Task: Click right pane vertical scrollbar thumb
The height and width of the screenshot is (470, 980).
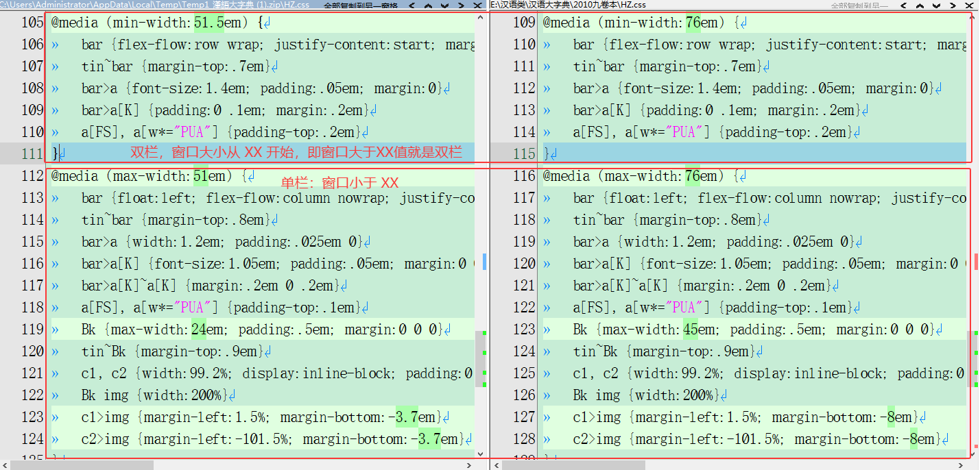Action: click(972, 358)
